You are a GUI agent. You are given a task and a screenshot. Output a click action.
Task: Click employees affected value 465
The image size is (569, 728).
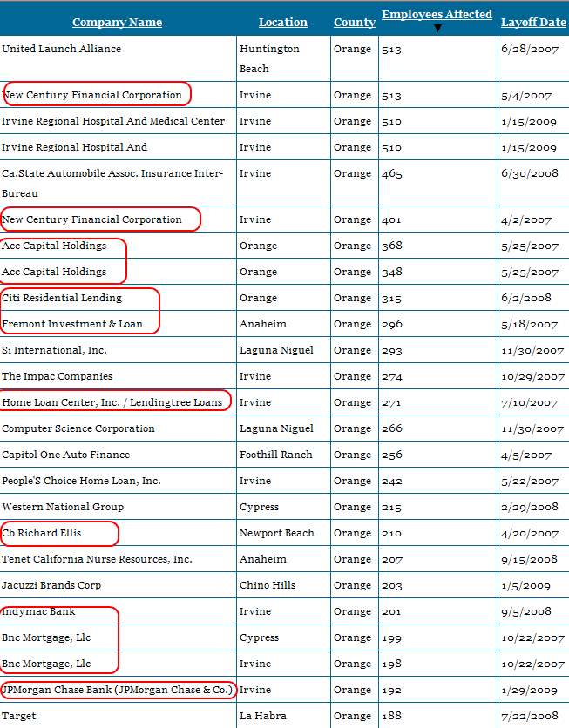[392, 173]
